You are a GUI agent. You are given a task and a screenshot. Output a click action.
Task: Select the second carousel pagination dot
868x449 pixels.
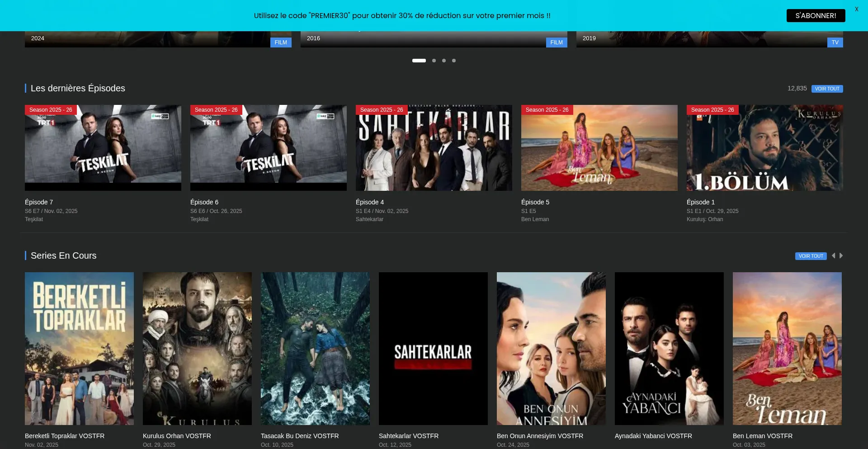coord(434,61)
